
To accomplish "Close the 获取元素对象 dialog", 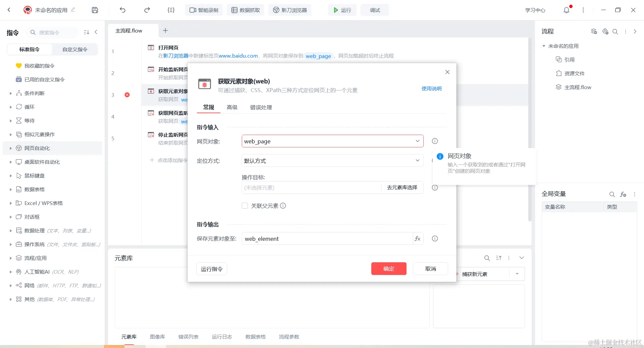I will 447,72.
